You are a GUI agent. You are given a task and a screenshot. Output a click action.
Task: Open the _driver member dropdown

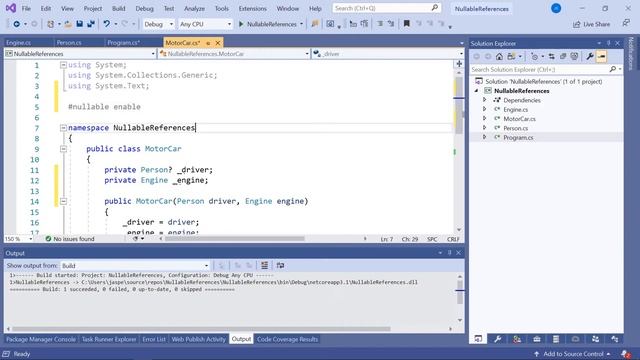point(388,54)
